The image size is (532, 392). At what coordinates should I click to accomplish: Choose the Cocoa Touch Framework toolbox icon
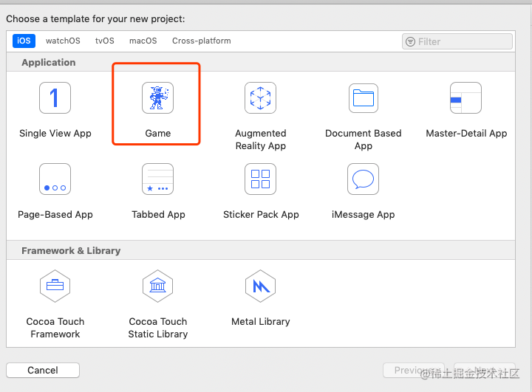tap(55, 286)
